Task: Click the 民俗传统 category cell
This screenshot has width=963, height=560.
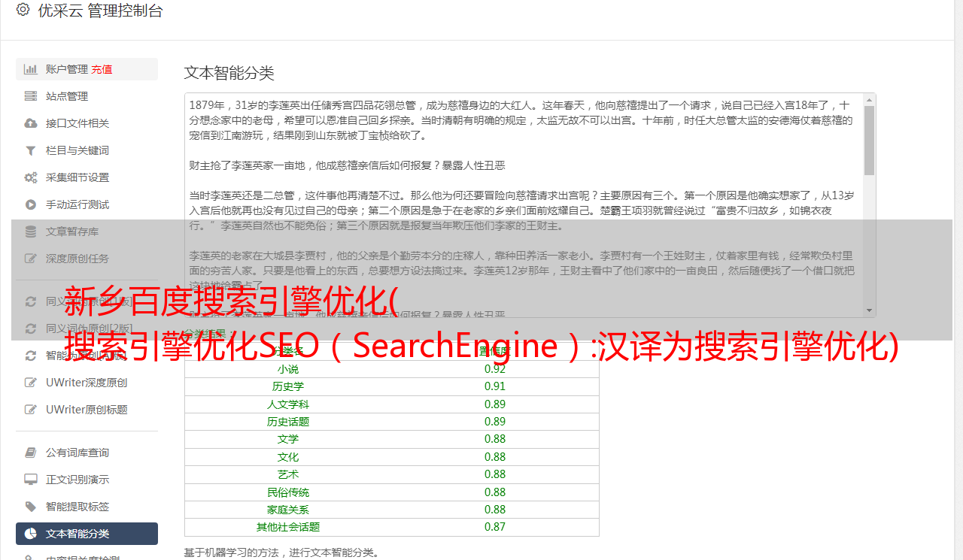Action: pyautogui.click(x=288, y=492)
